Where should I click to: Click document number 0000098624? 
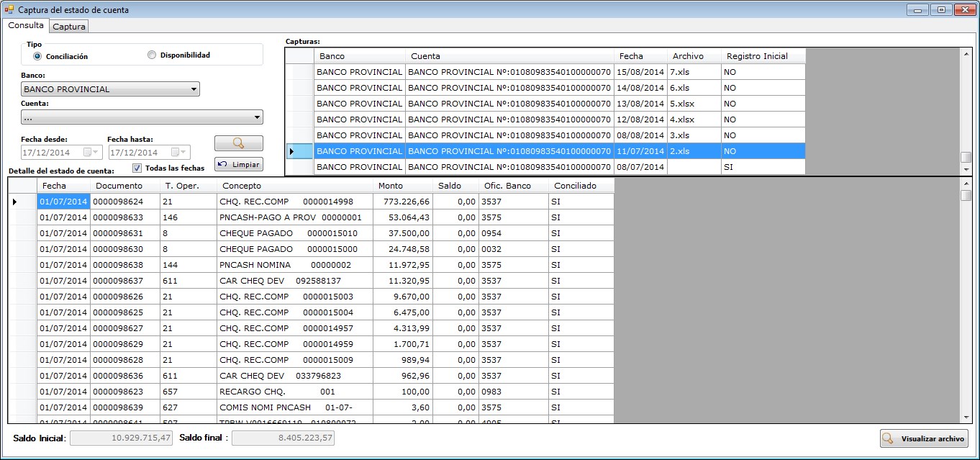(x=124, y=202)
